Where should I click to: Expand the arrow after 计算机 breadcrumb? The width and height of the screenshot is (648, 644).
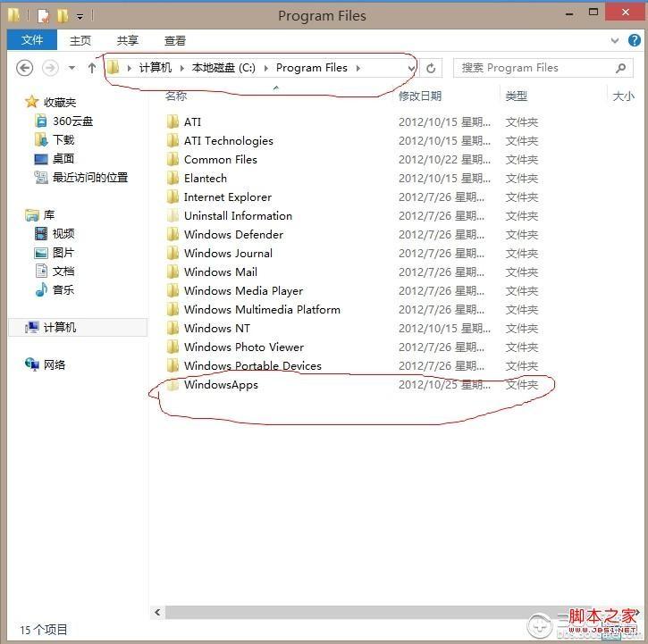tap(181, 68)
